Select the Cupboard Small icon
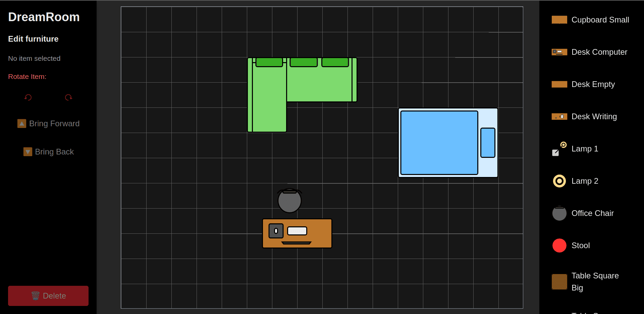The image size is (644, 314). click(x=559, y=19)
